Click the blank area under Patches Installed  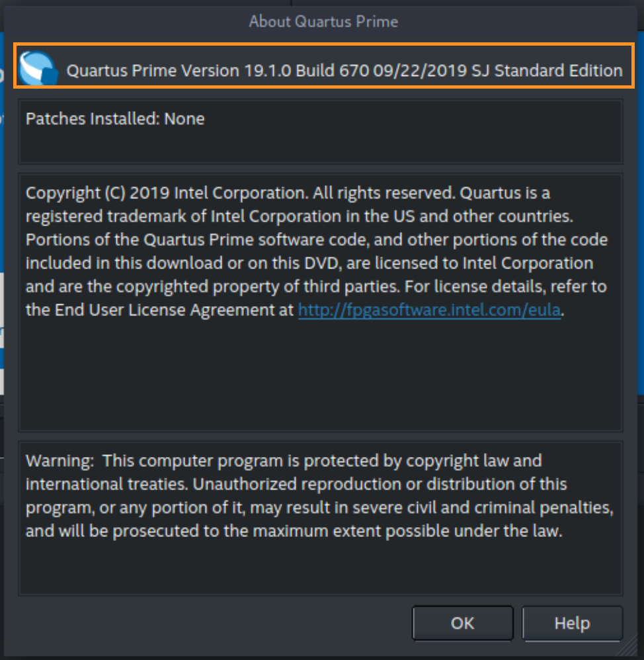tap(320, 147)
